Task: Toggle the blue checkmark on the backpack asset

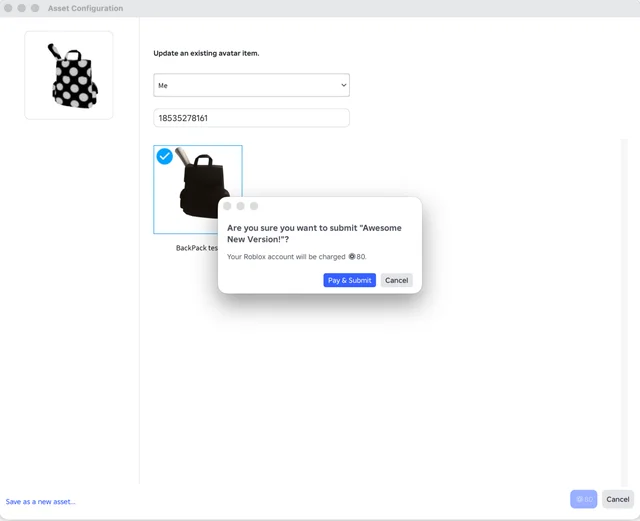Action: point(164,156)
